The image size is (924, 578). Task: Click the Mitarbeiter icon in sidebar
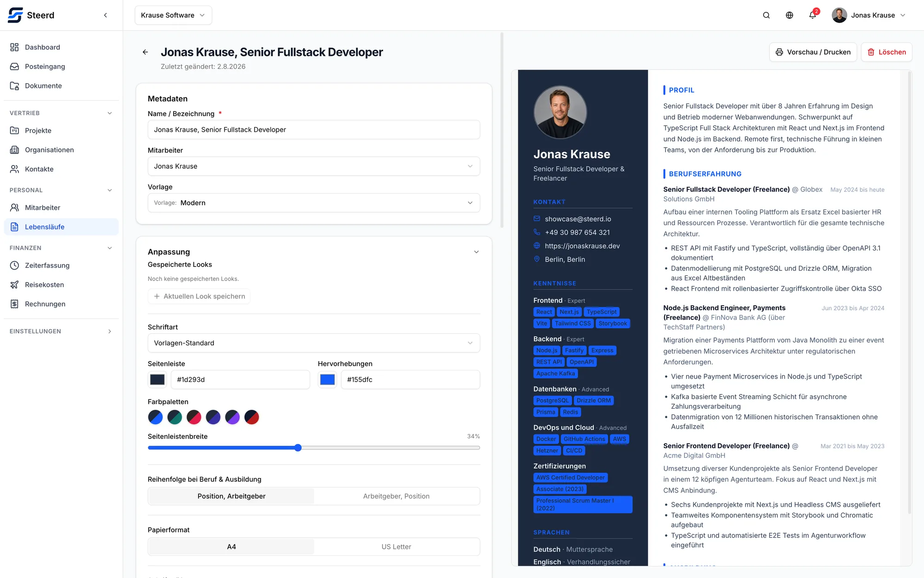click(15, 208)
